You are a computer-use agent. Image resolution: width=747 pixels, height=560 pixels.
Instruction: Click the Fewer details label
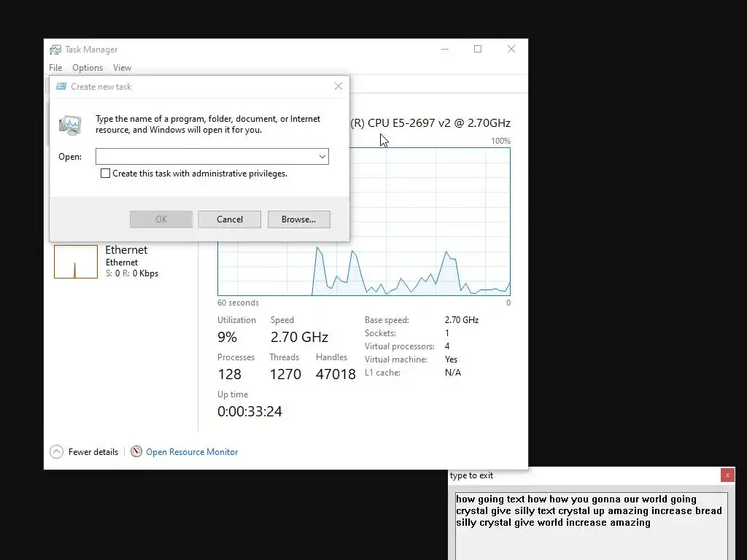pos(93,452)
